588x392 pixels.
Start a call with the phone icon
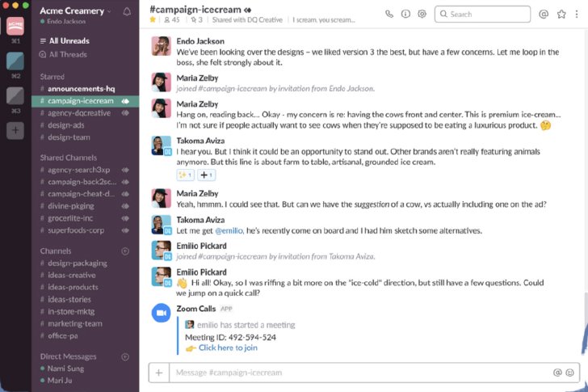click(389, 15)
